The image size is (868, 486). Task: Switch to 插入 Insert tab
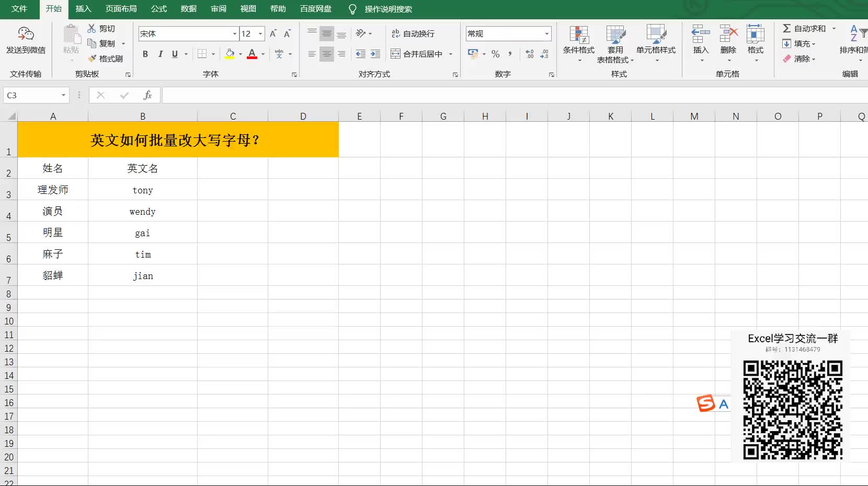pos(83,9)
